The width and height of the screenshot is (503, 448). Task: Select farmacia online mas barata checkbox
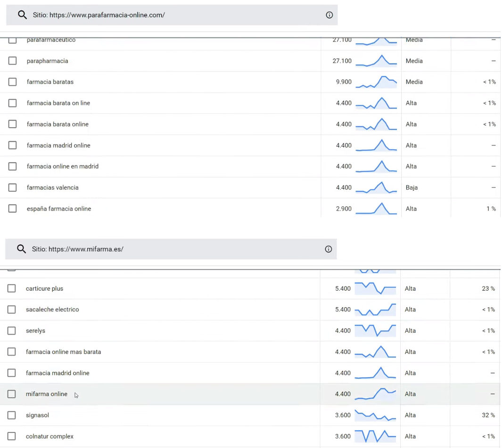click(11, 352)
